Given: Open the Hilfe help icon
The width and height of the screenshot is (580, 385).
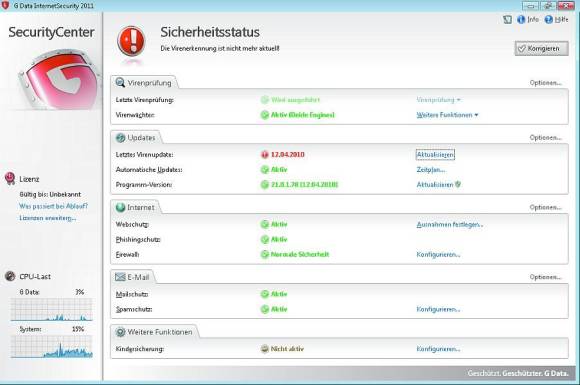Looking at the screenshot, I should tap(549, 20).
